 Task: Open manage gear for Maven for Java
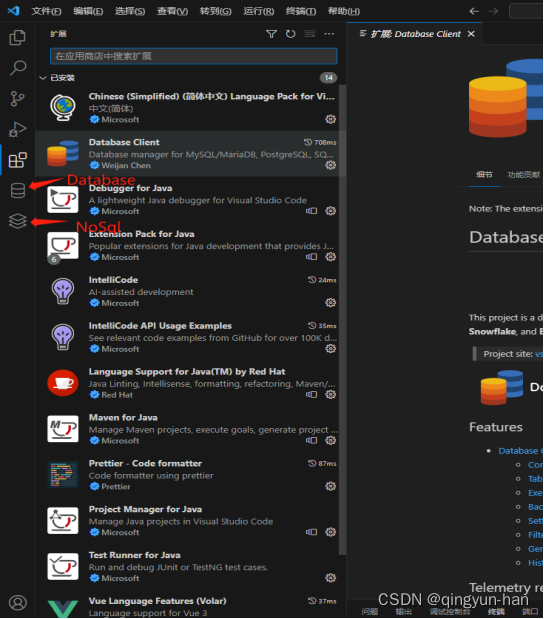pos(330,440)
